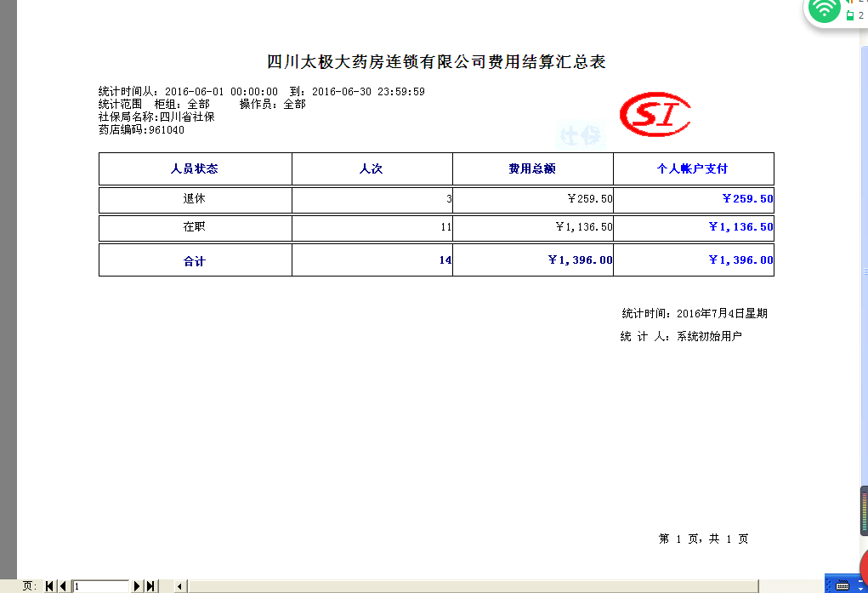868x593 pixels.
Task: Click ￥1,396.00 total in 费用总额 column
Action: click(x=580, y=260)
